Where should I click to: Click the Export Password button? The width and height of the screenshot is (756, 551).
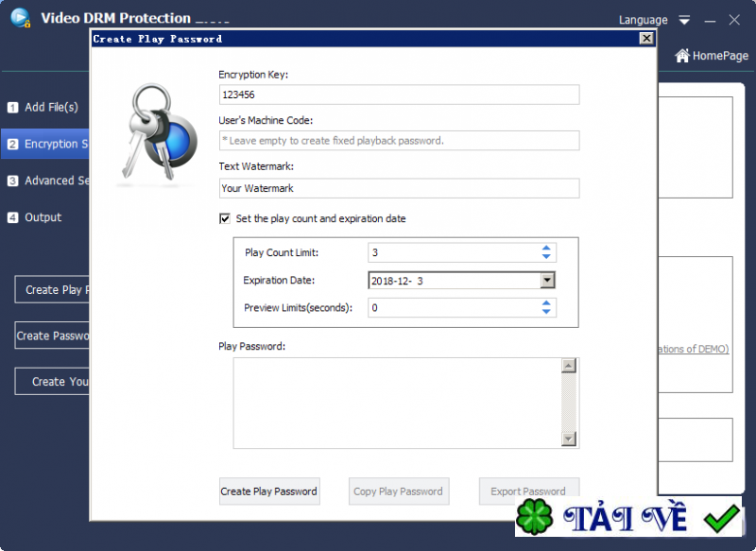coord(528,491)
